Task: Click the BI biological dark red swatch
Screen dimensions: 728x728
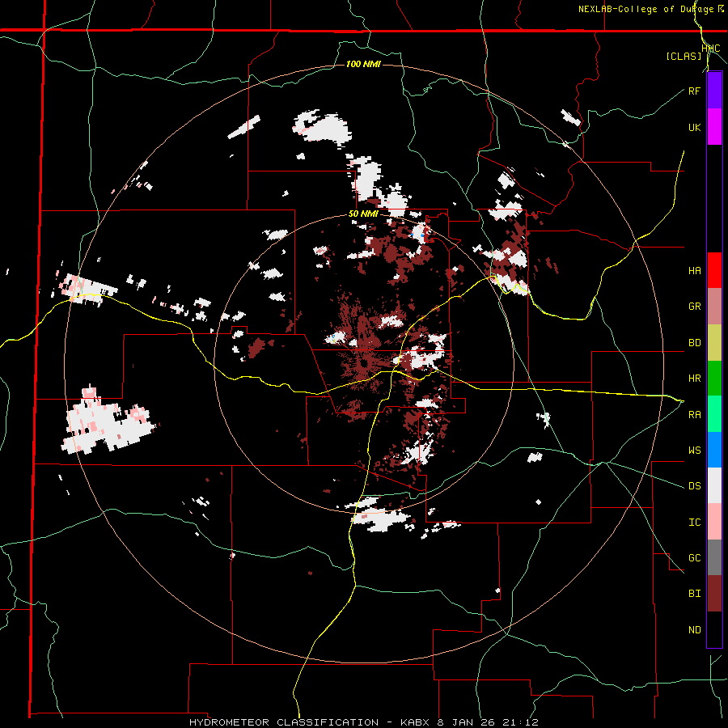Action: (714, 594)
